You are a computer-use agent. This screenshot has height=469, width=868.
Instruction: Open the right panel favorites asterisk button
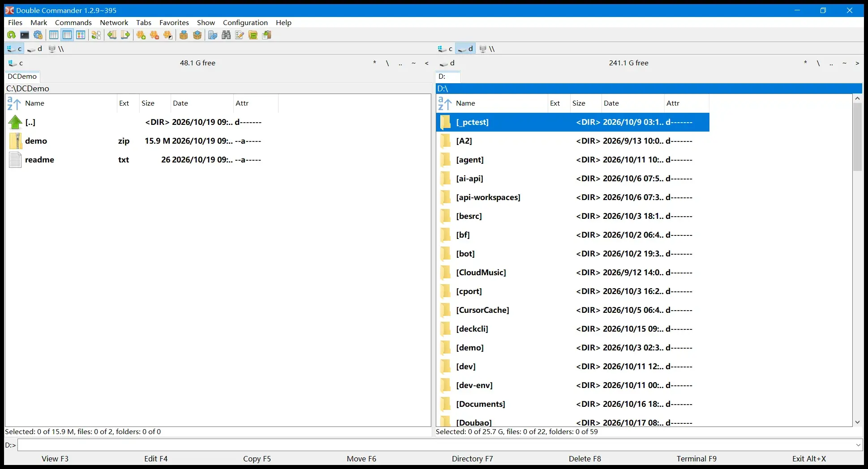pos(805,63)
